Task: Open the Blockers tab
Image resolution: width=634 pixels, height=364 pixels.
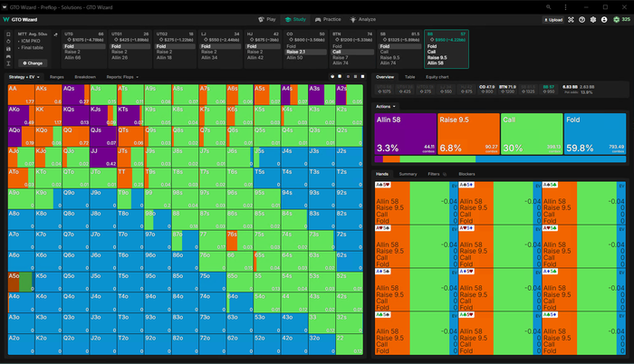Action: tap(466, 174)
